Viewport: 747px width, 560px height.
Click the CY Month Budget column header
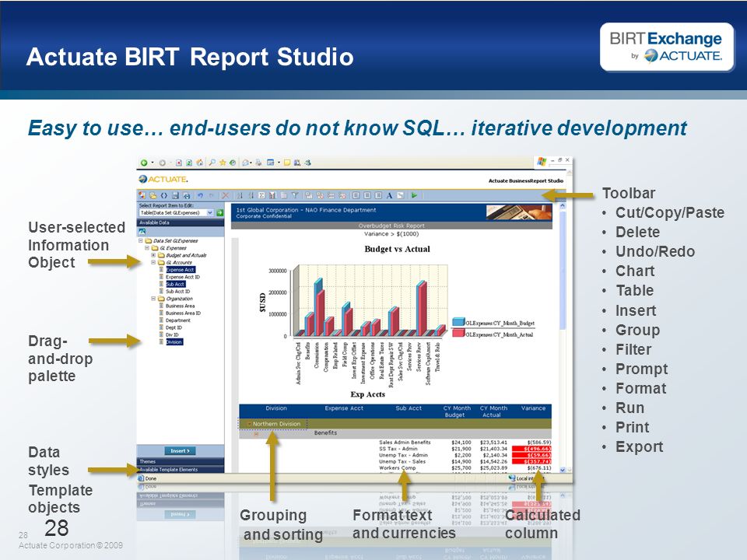click(457, 411)
